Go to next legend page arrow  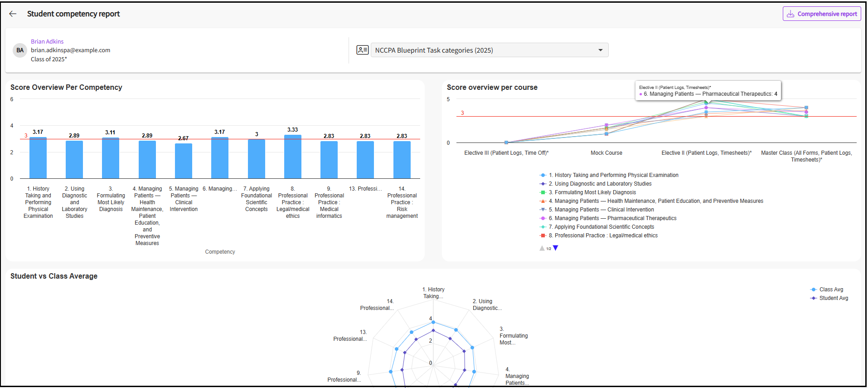[556, 248]
